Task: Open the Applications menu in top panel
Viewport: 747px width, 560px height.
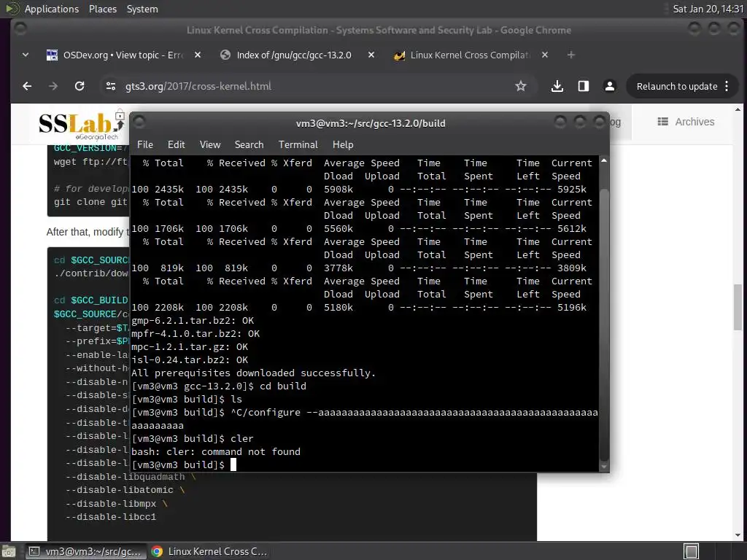Action: click(52, 9)
